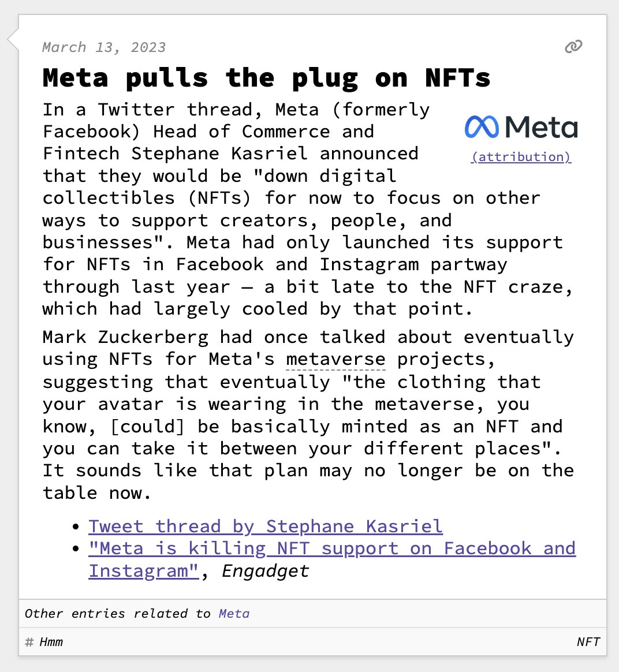Image resolution: width=619 pixels, height=672 pixels.
Task: Click the "Meta pulls the plug on NFTs" headline
Action: click(x=266, y=78)
